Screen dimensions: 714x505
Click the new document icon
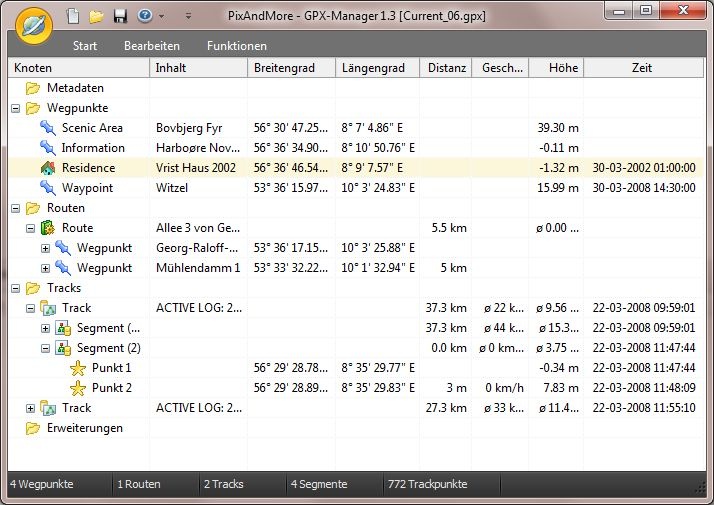click(x=73, y=16)
